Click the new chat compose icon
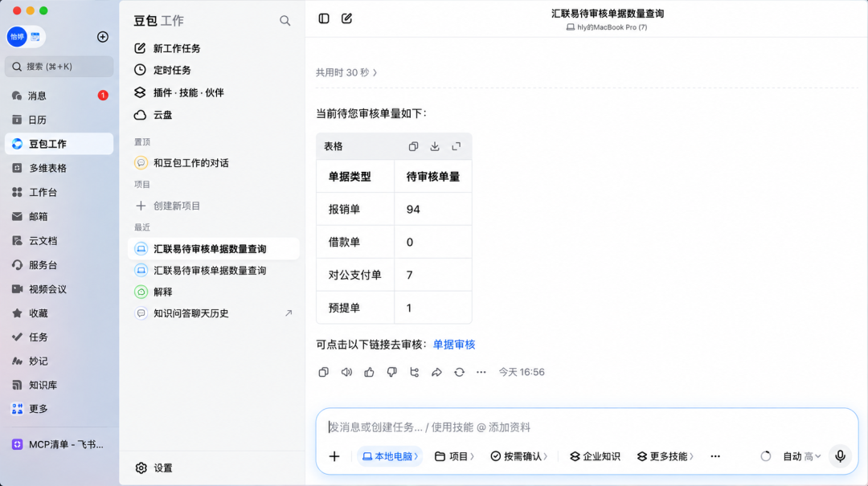Image resolution: width=868 pixels, height=486 pixels. 346,18
